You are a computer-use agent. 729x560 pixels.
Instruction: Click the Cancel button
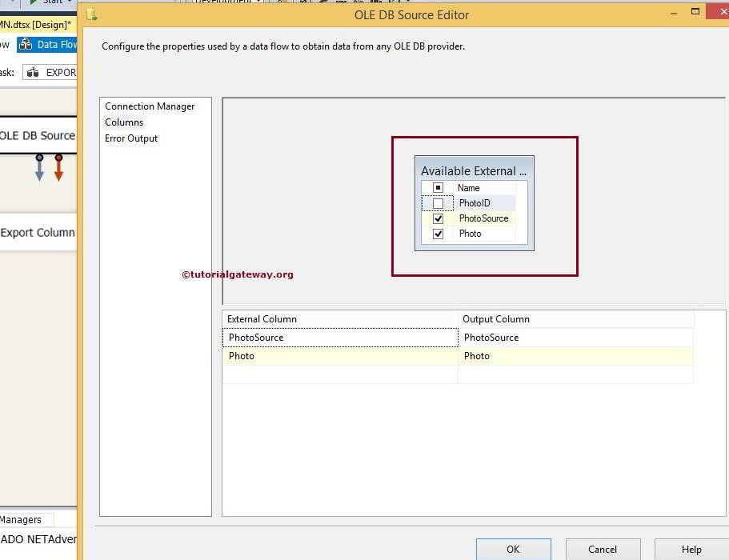pyautogui.click(x=603, y=550)
